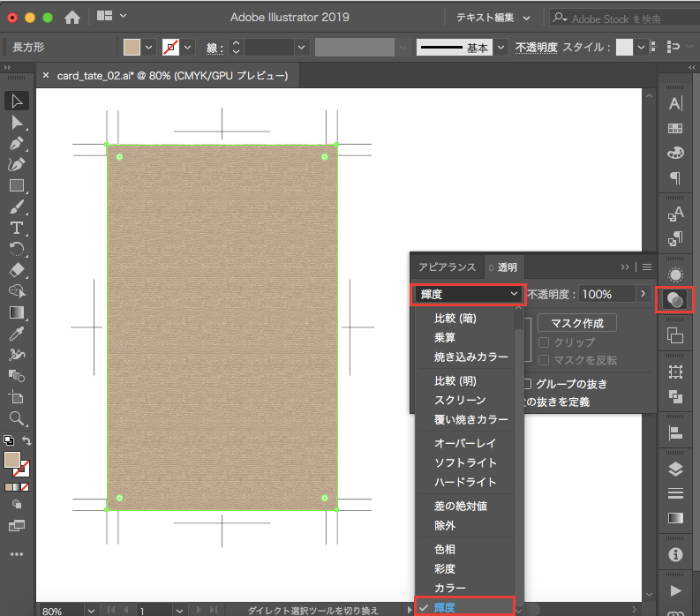Click the マスク作成 button
This screenshot has height=616, width=700.
pyautogui.click(x=576, y=323)
